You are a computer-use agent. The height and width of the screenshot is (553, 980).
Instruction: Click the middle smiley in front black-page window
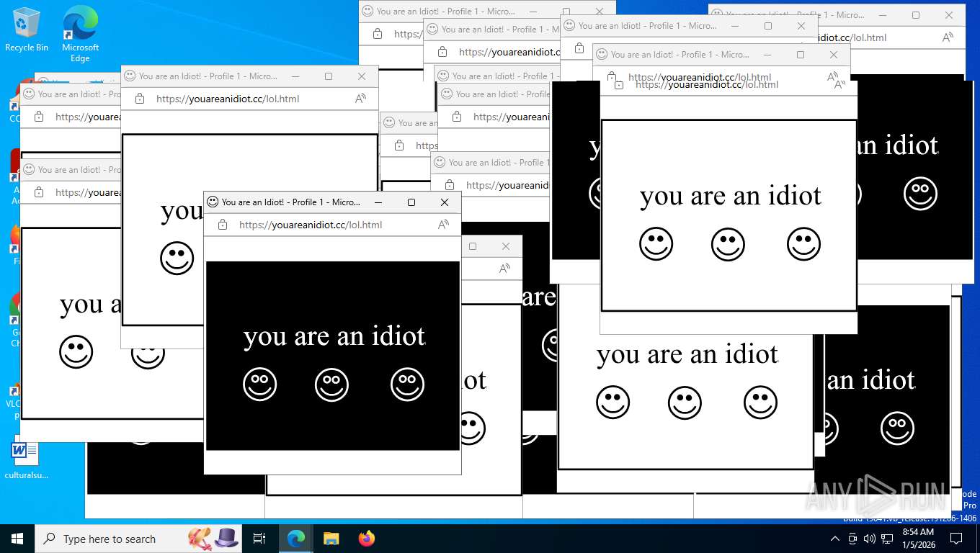click(x=332, y=385)
